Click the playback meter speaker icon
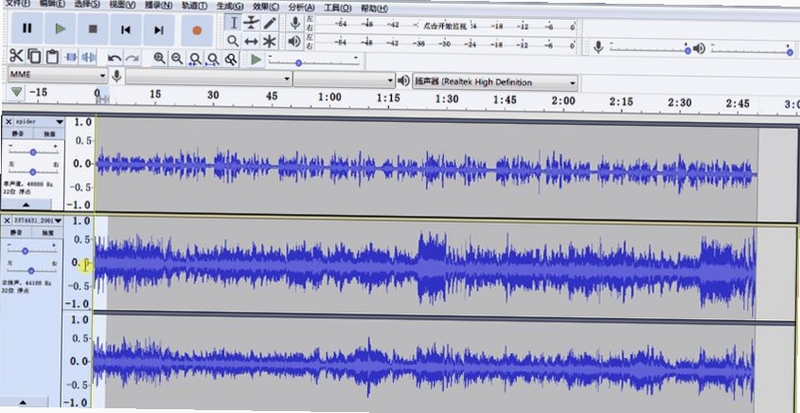Viewport: 800px width, 413px height. point(294,41)
